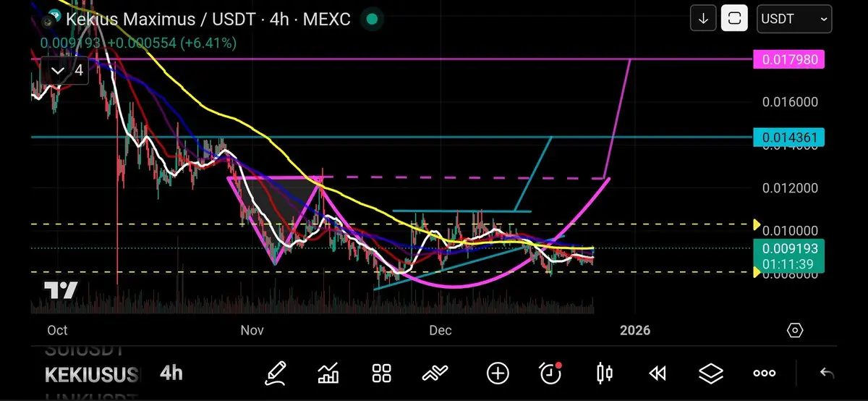
Task: Select KEKIUSUS in the symbol list
Action: tap(91, 375)
